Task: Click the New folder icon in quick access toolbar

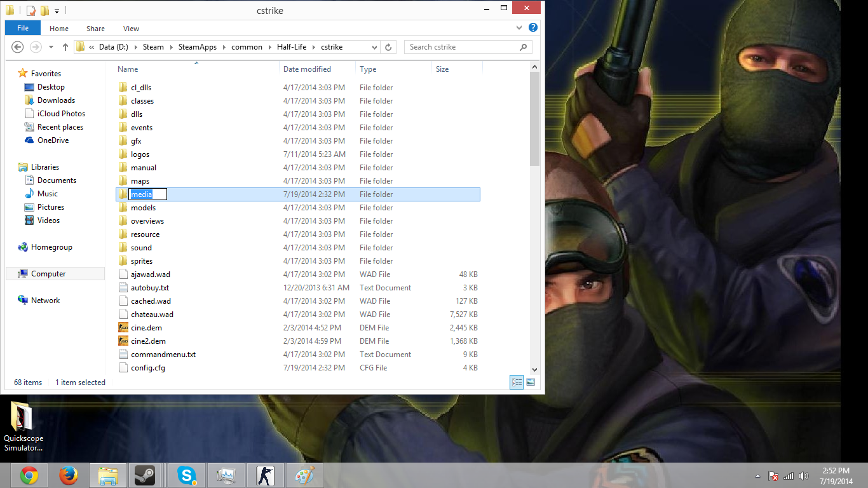Action: (x=44, y=10)
